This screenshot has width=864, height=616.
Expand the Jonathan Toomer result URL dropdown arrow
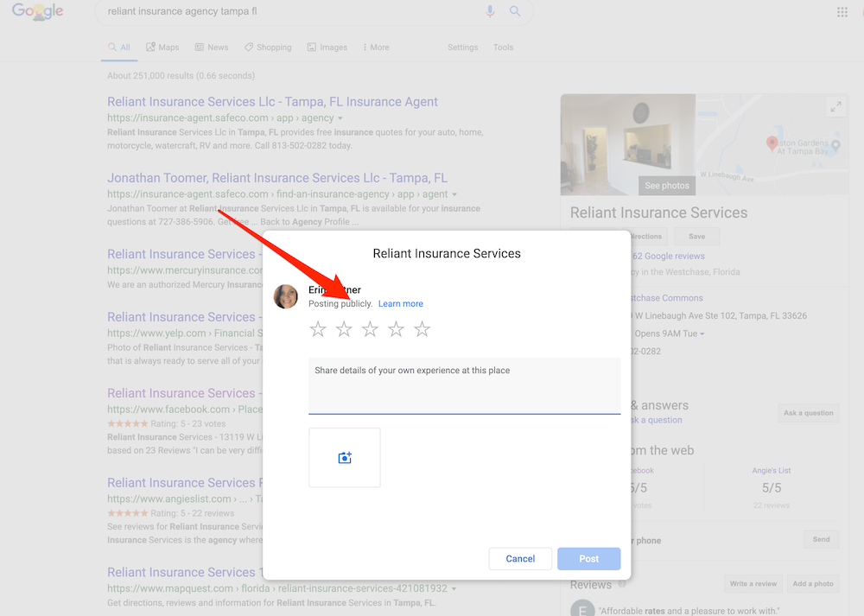tap(454, 194)
